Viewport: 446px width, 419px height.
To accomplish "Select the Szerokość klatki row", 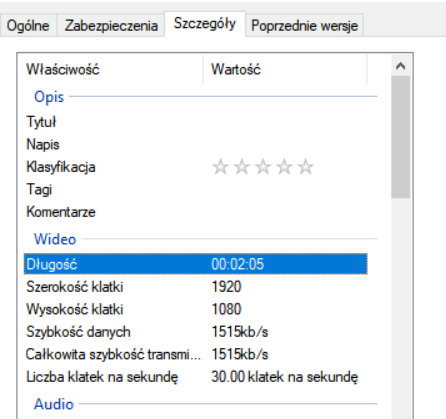I will pyautogui.click(x=196, y=287).
